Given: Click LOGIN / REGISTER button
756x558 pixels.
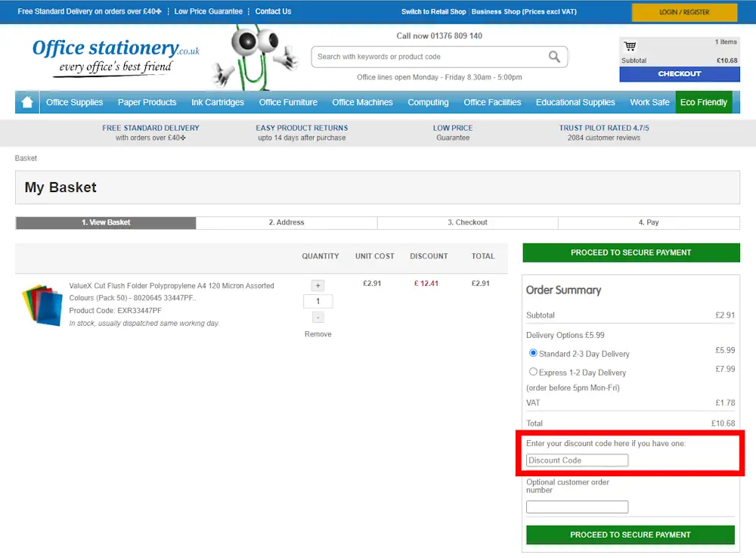Looking at the screenshot, I should pos(684,12).
